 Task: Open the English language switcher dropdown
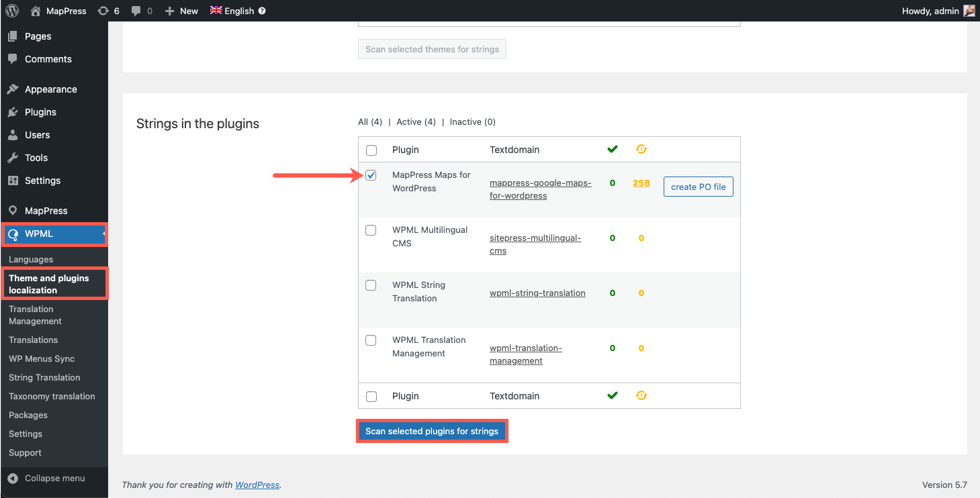(x=232, y=11)
